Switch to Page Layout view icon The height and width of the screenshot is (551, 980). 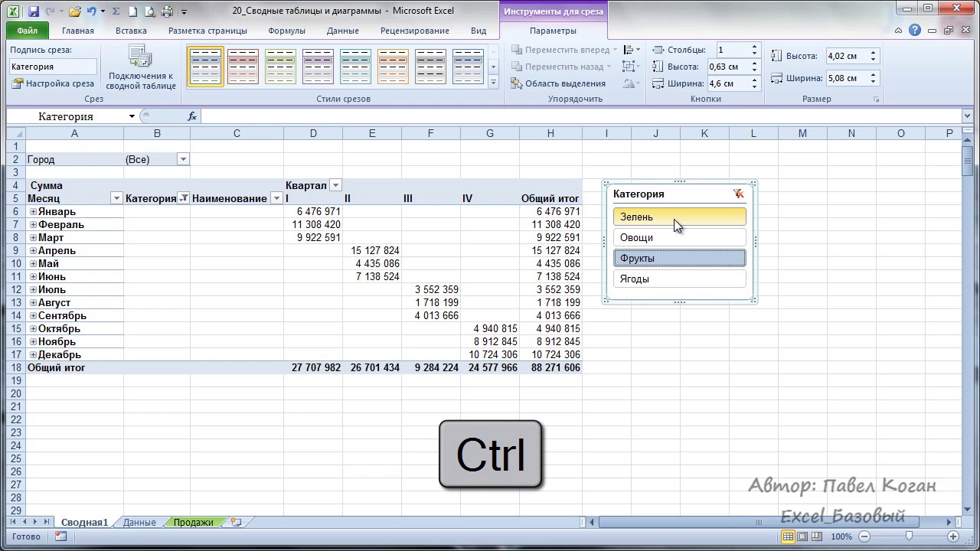(801, 536)
